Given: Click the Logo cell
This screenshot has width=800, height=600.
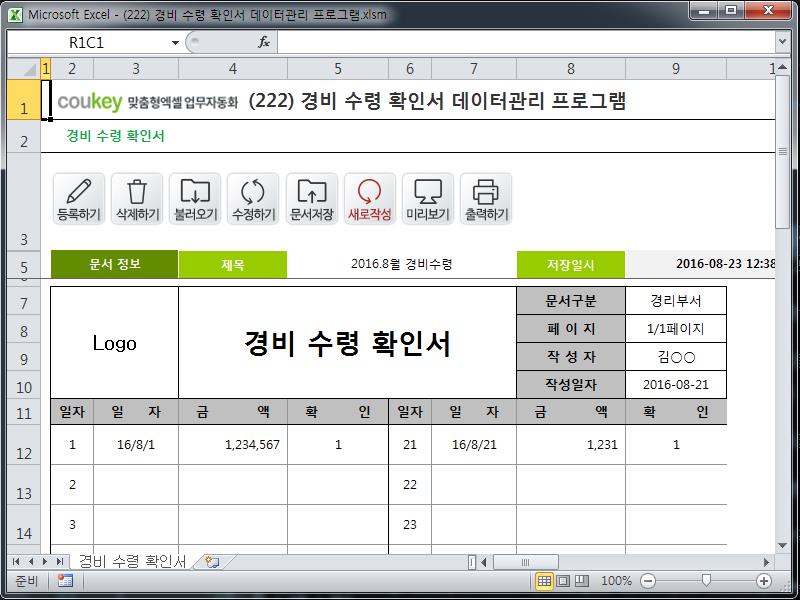Looking at the screenshot, I should coord(115,343).
